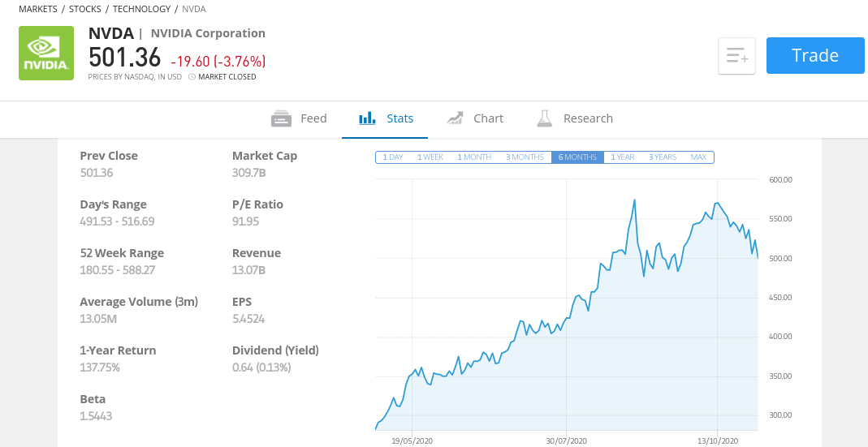This screenshot has height=447, width=868.
Task: Click the NVIDIA Corporation company name
Action: 208,33
